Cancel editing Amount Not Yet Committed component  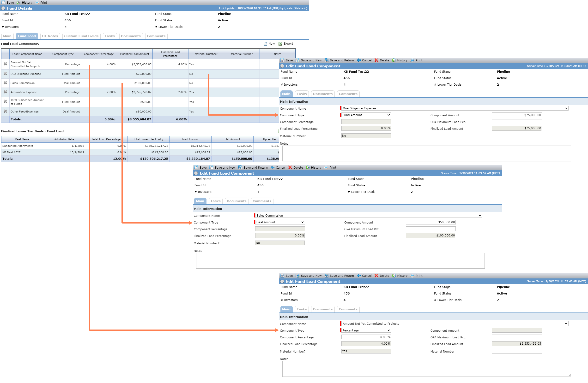pos(364,276)
